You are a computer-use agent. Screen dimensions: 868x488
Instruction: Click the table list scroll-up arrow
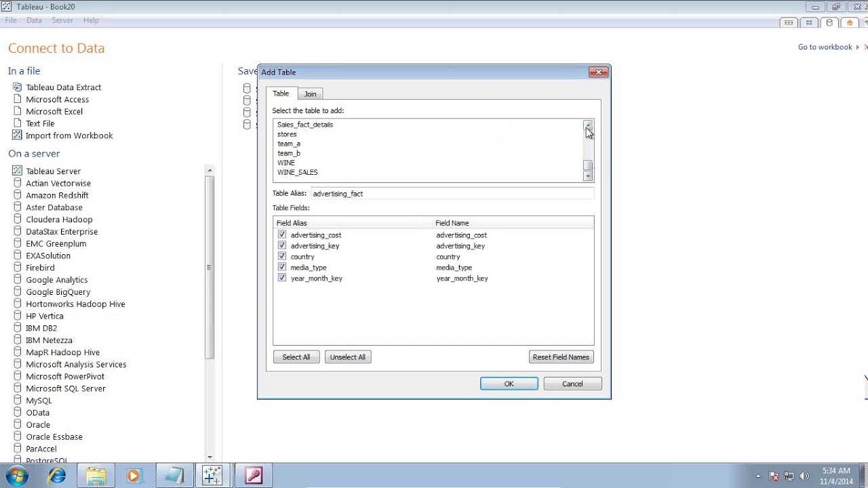pyautogui.click(x=588, y=125)
